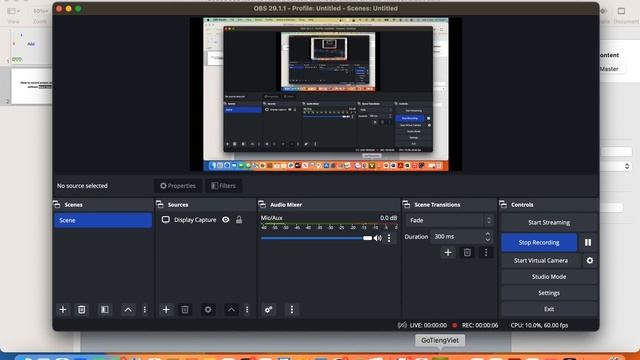
Task: Open virtual camera settings gear
Action: [590, 260]
